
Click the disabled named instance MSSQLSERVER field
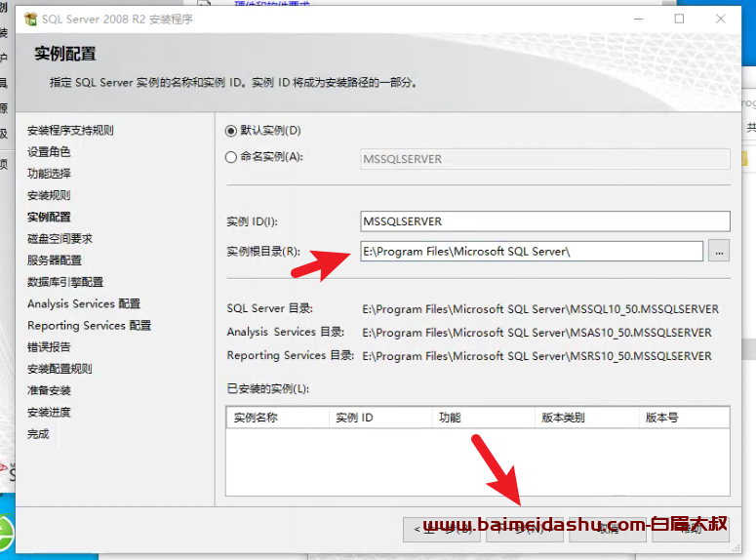click(545, 159)
